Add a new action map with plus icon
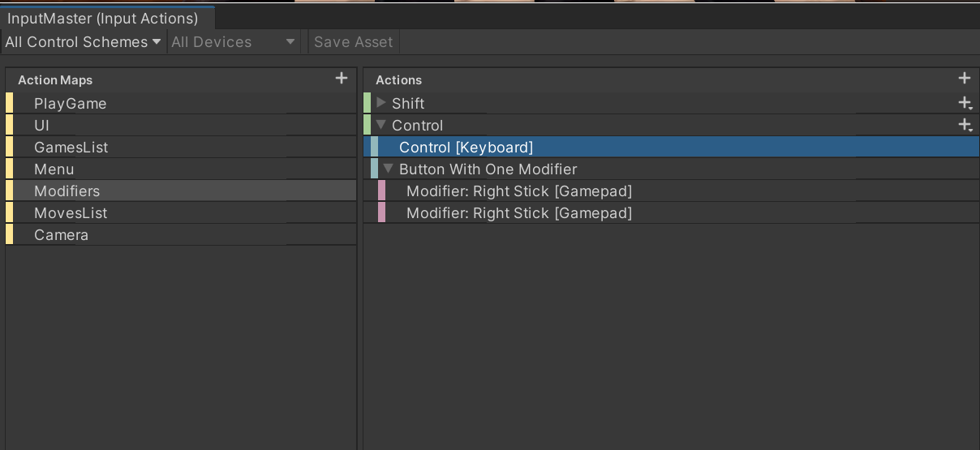Viewport: 980px width, 450px height. pyautogui.click(x=342, y=79)
